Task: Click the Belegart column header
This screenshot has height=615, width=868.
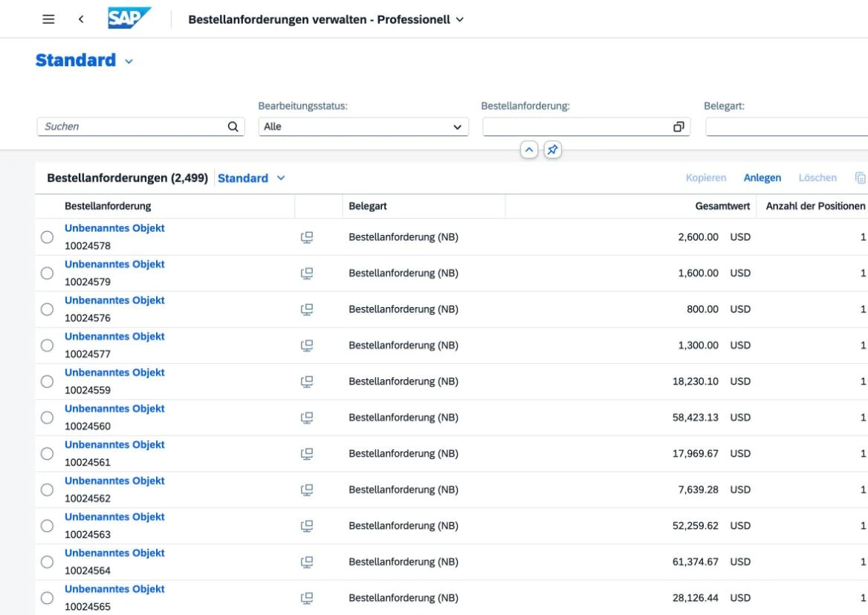Action: (368, 206)
